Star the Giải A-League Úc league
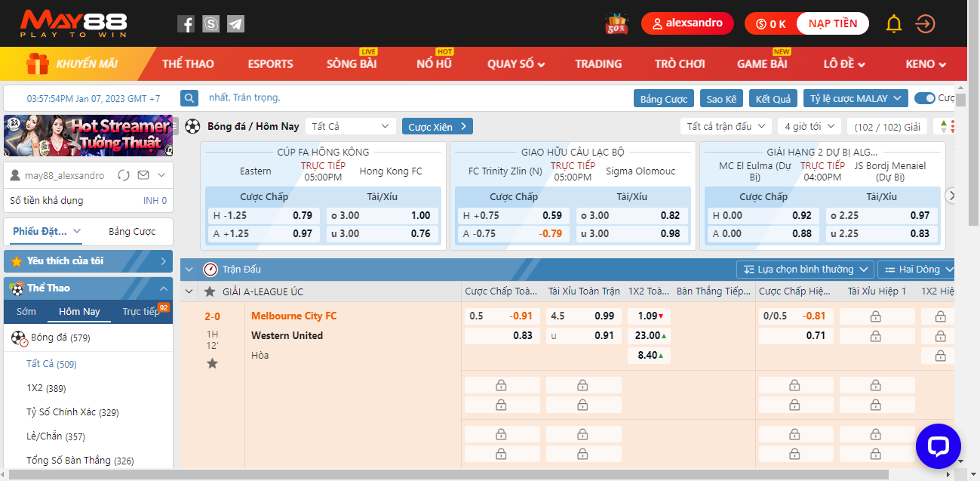 pos(210,291)
